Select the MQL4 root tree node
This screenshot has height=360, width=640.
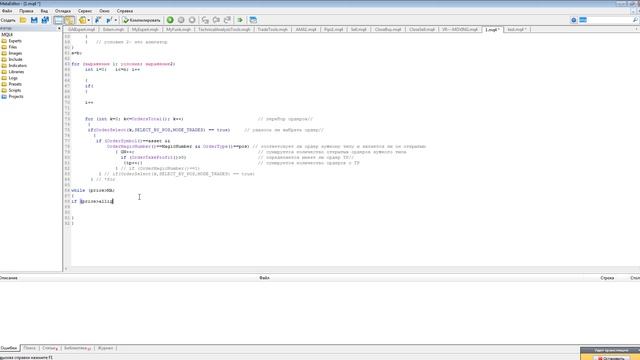pos(7,35)
